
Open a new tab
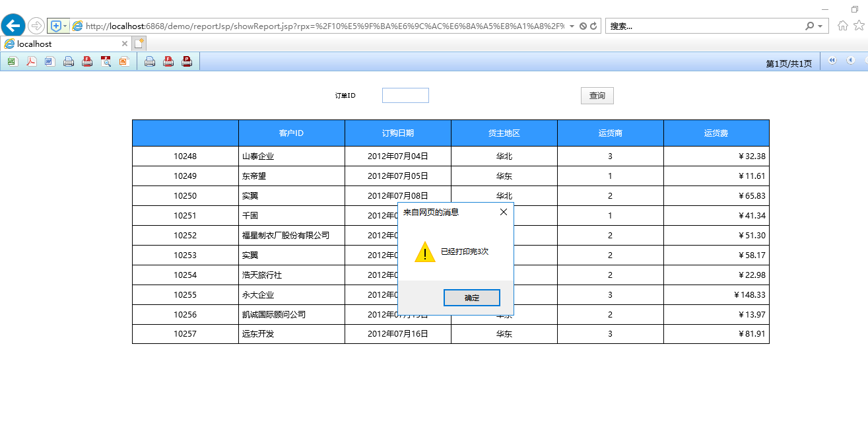139,44
